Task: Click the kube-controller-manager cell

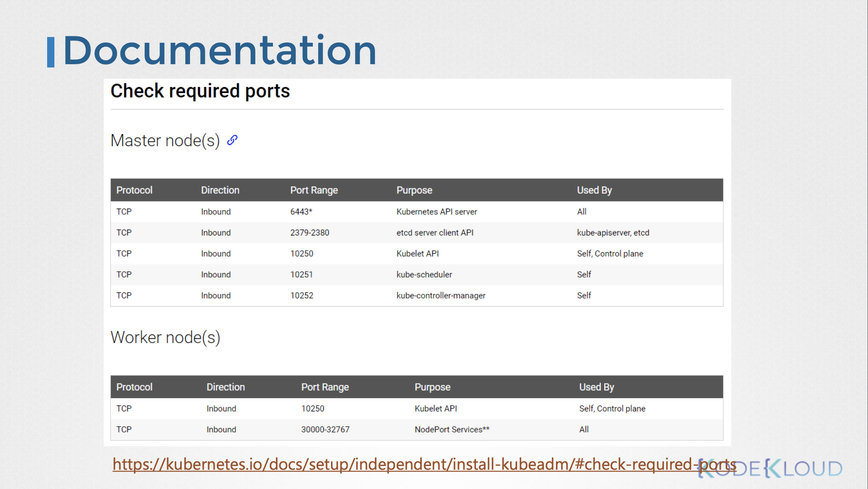Action: point(441,296)
